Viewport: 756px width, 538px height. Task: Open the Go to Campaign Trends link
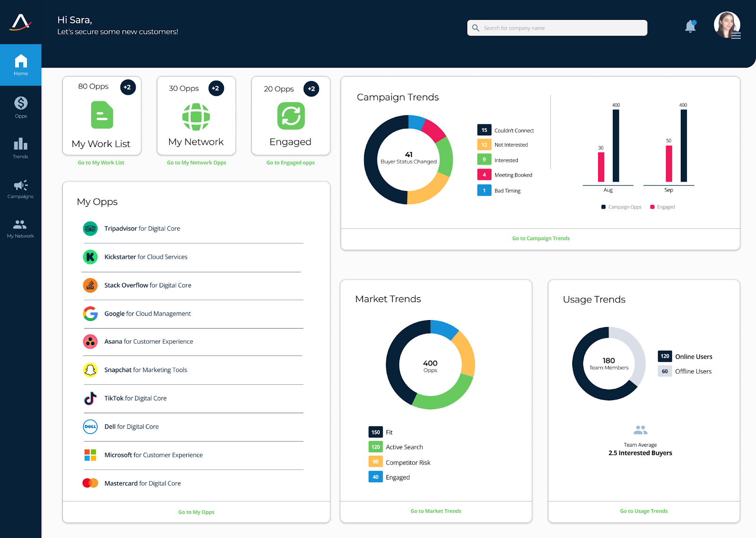(541, 238)
